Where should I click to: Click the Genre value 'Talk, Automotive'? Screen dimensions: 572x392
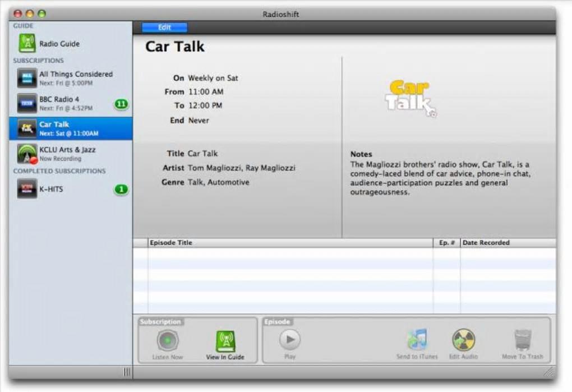click(x=219, y=182)
